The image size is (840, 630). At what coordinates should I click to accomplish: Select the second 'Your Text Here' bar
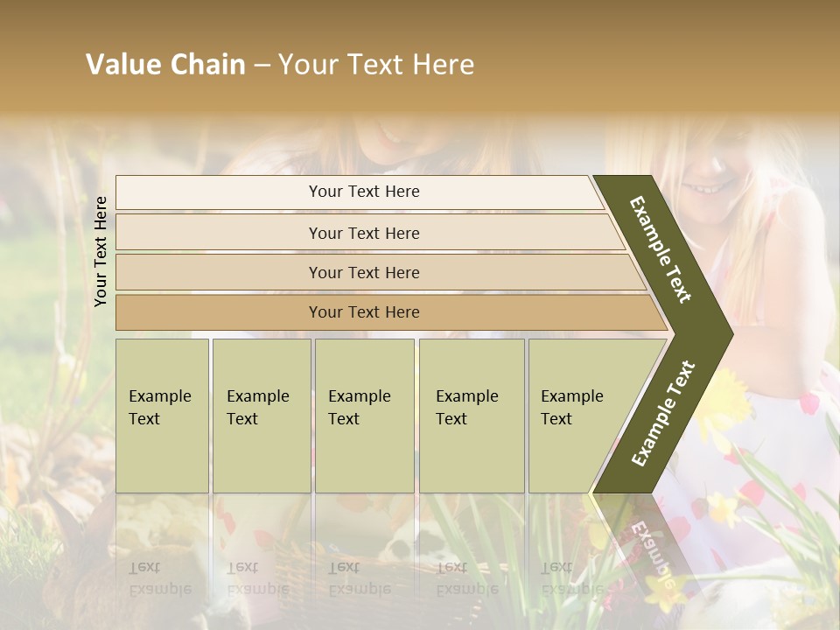point(363,233)
